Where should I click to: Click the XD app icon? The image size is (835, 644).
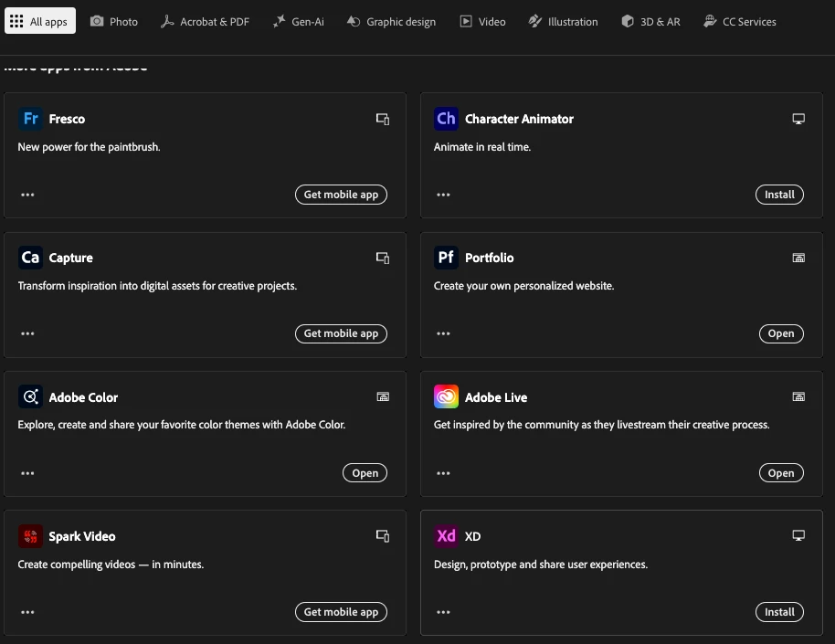446,536
